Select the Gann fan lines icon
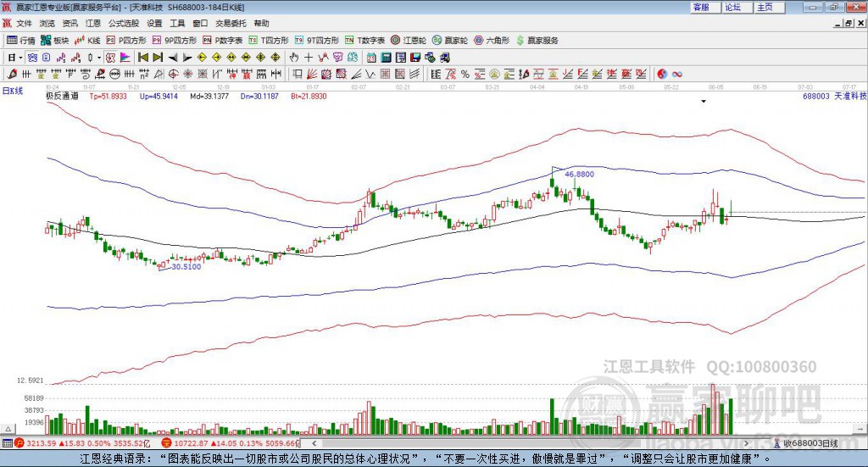 coord(312,74)
